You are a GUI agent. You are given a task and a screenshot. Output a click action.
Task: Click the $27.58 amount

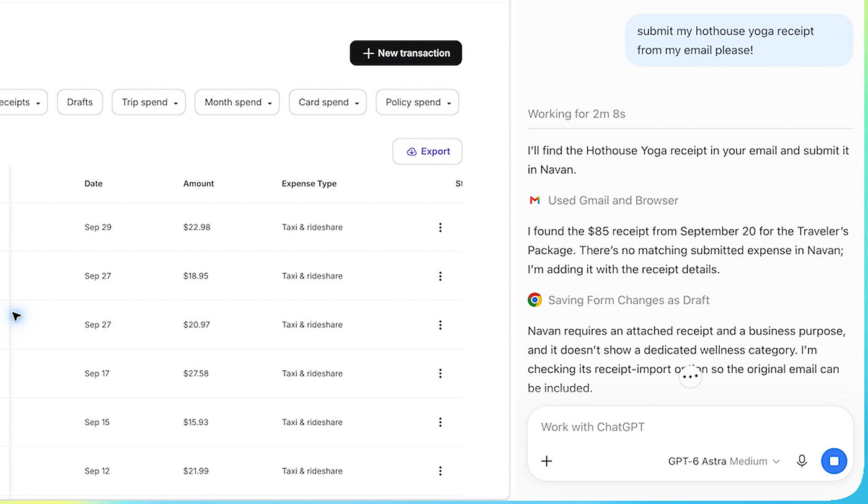[196, 373]
